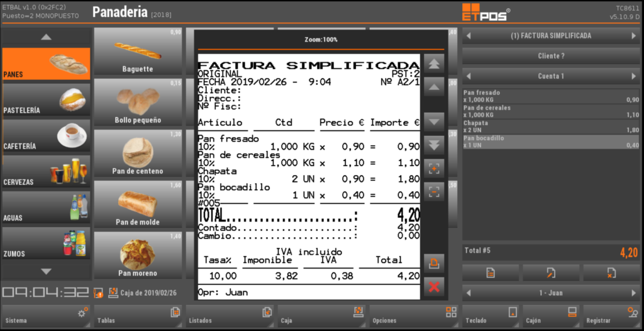Open the Opciones menu
Screen dimensions: 644x331
414,316
